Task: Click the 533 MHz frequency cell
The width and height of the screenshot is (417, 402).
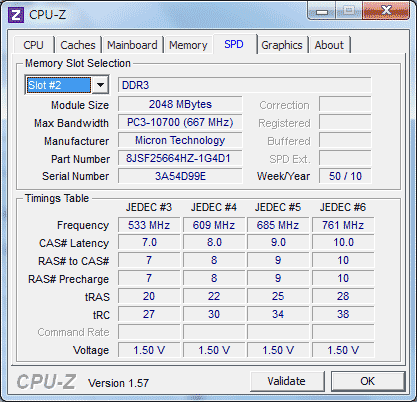Action: click(x=149, y=225)
